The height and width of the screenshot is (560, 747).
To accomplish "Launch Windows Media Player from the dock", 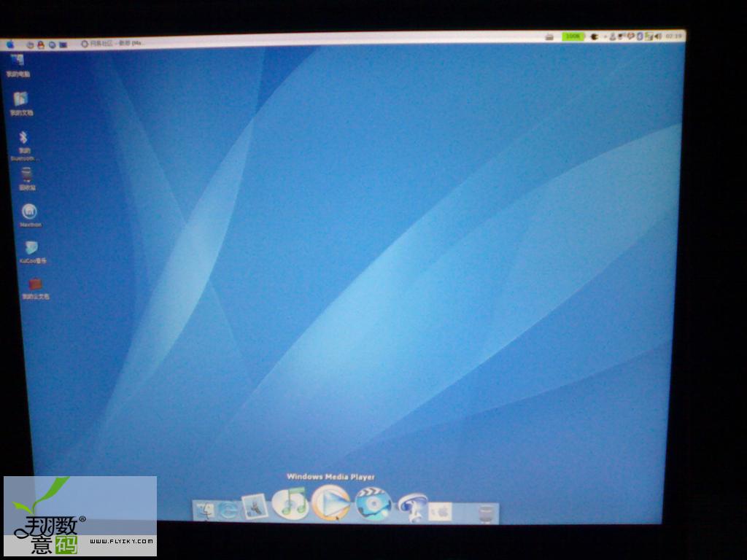I will click(330, 502).
